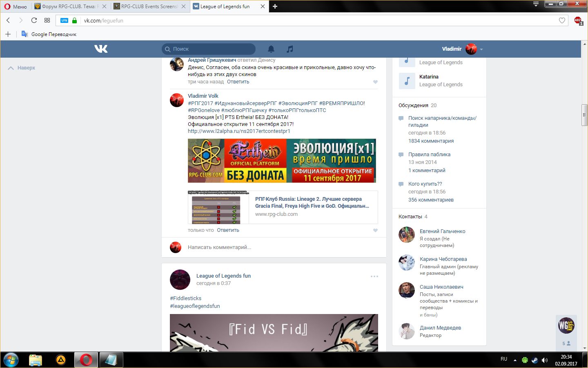The height and width of the screenshot is (368, 588).
Task: Click the volume speaker icon in the system tray
Action: [x=545, y=360]
